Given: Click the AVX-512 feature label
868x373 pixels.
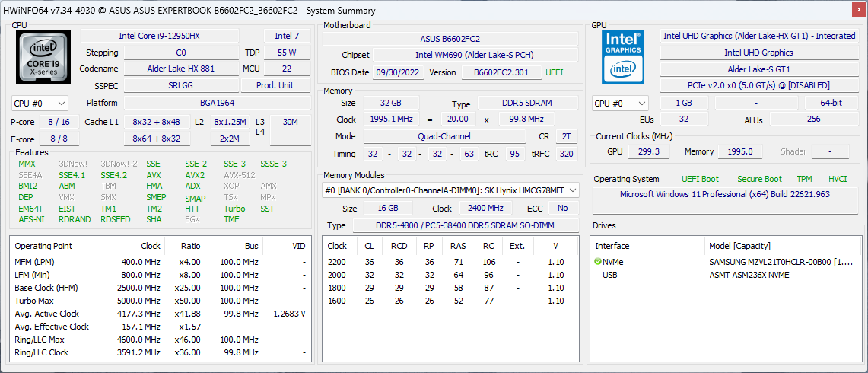Looking at the screenshot, I should (239, 175).
